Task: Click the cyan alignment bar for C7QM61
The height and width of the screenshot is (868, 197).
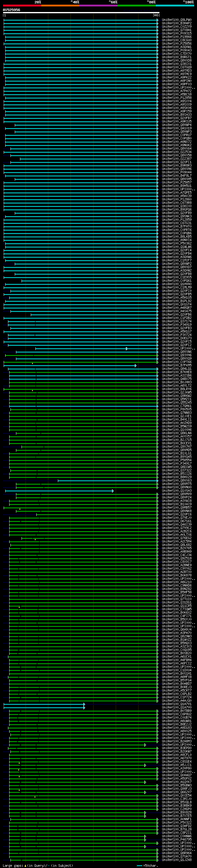Action: click(x=84, y=406)
